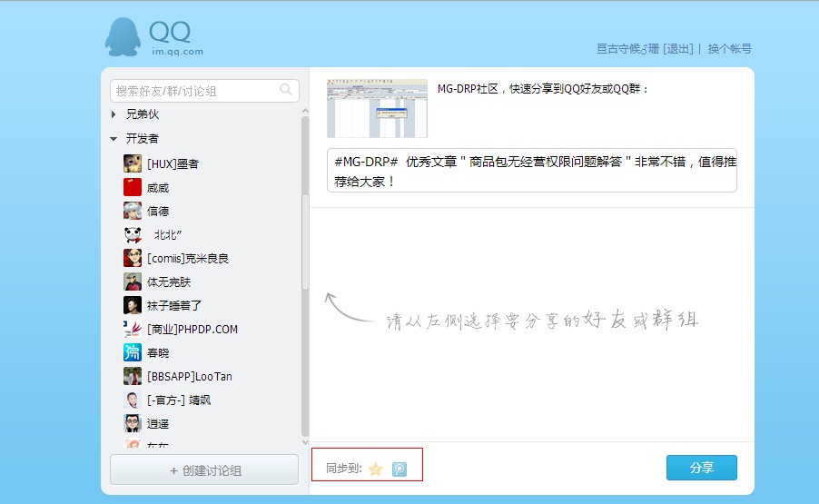Select friend name [HUX]墨者
The width and height of the screenshot is (819, 504).
tap(173, 164)
